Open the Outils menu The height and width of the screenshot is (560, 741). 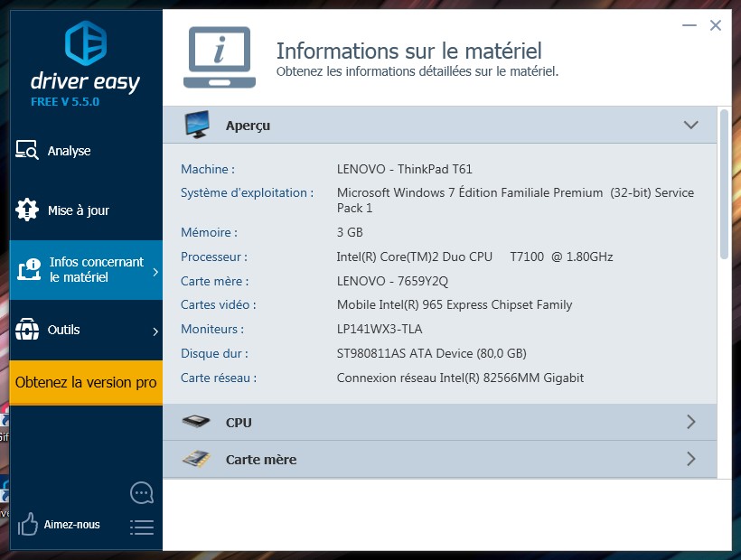(86, 330)
